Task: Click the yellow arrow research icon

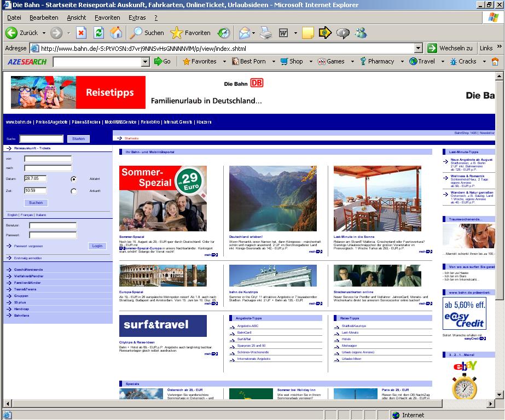Action: (325, 33)
